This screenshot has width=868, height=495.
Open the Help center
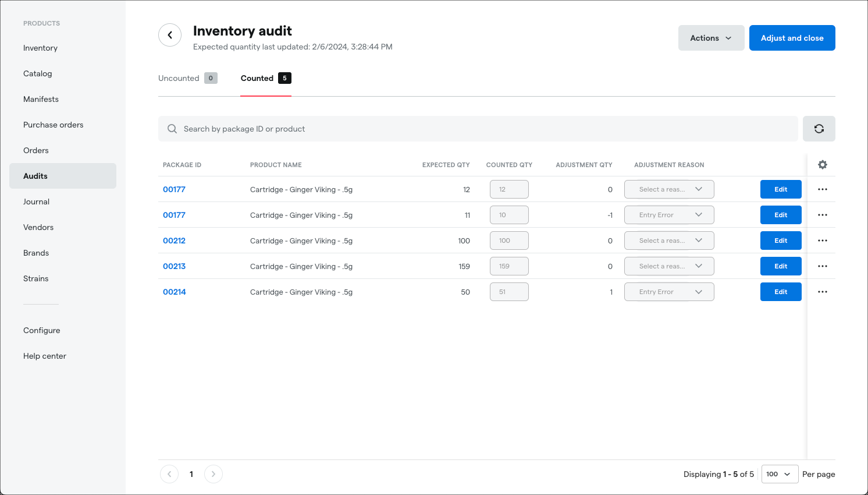(63, 356)
